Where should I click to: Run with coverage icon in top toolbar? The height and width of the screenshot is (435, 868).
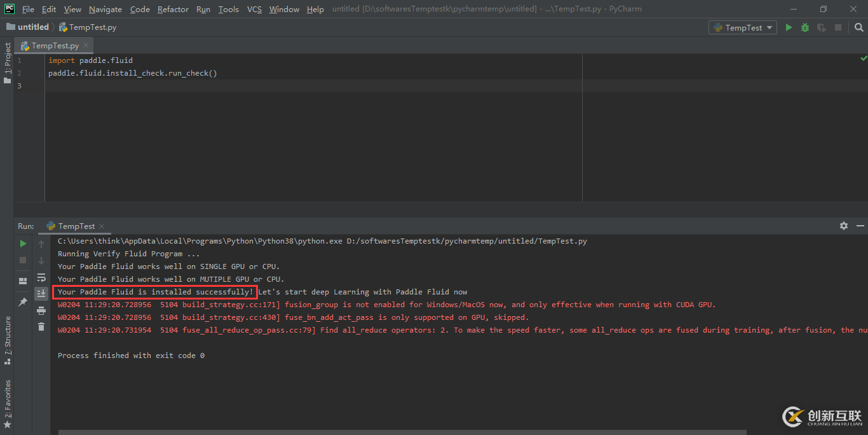(x=822, y=27)
